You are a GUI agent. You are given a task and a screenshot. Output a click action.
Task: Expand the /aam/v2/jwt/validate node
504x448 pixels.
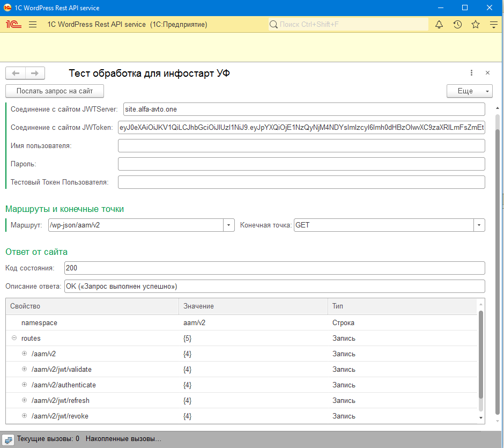[25, 369]
